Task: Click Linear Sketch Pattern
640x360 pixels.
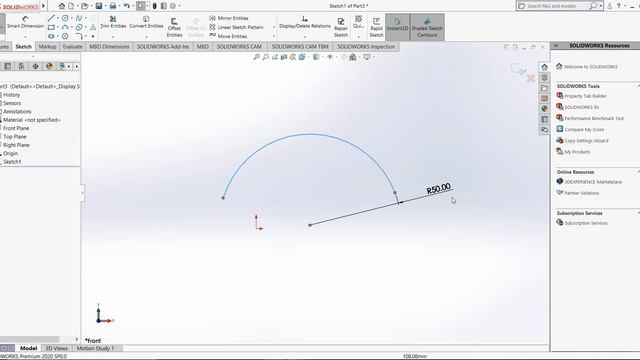Action: click(x=236, y=27)
